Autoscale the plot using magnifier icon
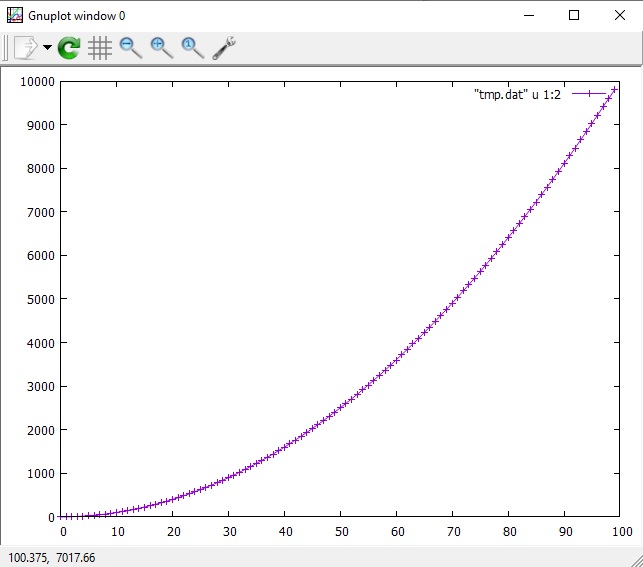643x567 pixels. point(192,47)
